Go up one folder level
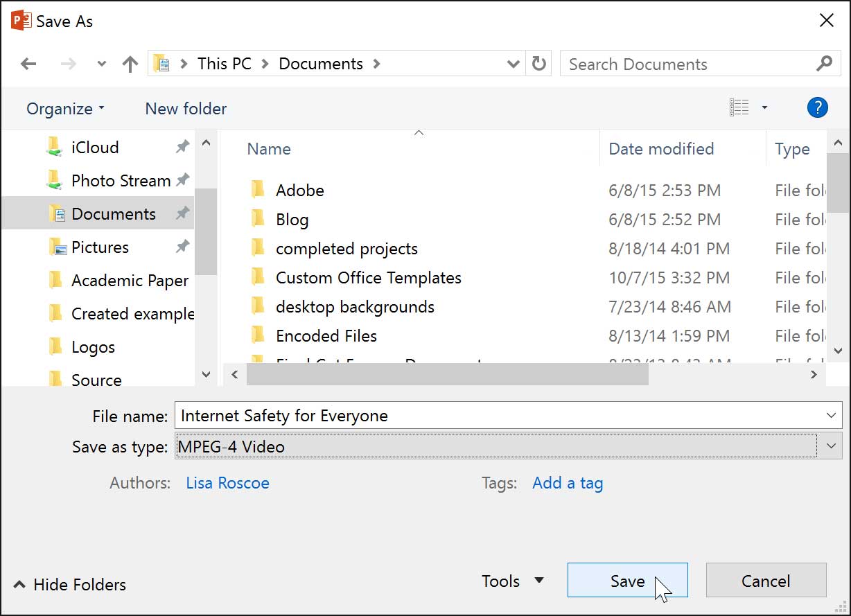The width and height of the screenshot is (851, 616). [x=130, y=63]
